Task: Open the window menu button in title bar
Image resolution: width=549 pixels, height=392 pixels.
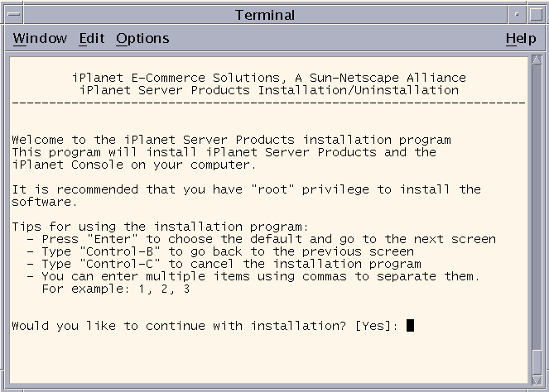Action: pos(14,15)
